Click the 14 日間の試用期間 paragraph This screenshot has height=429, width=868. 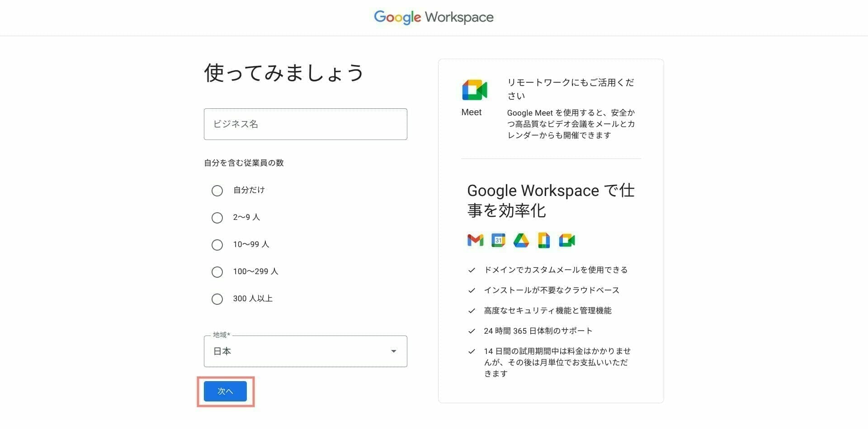click(x=557, y=362)
